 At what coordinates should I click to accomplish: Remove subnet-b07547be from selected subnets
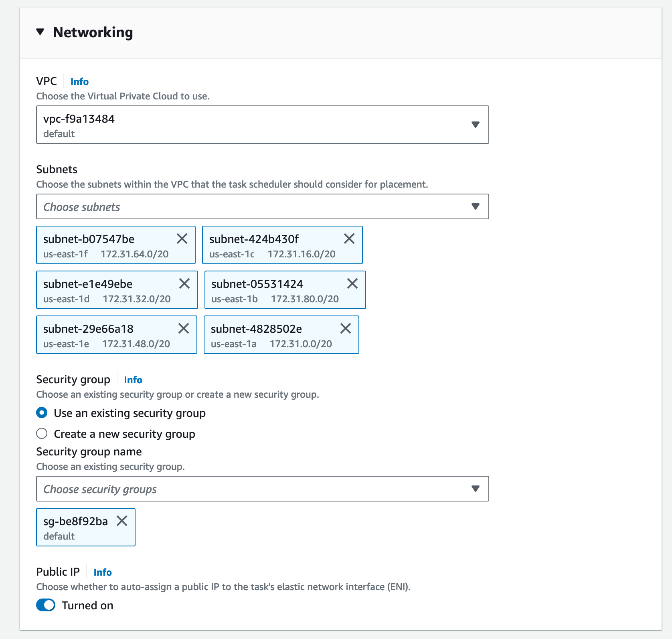tap(182, 239)
